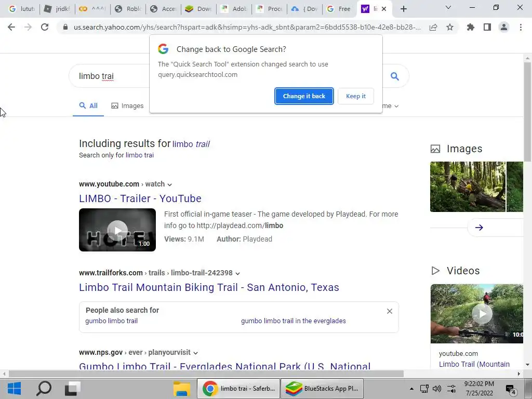This screenshot has height=399, width=532.
Task: Open LIMBO - Trailer - YouTube result
Action: click(x=140, y=198)
